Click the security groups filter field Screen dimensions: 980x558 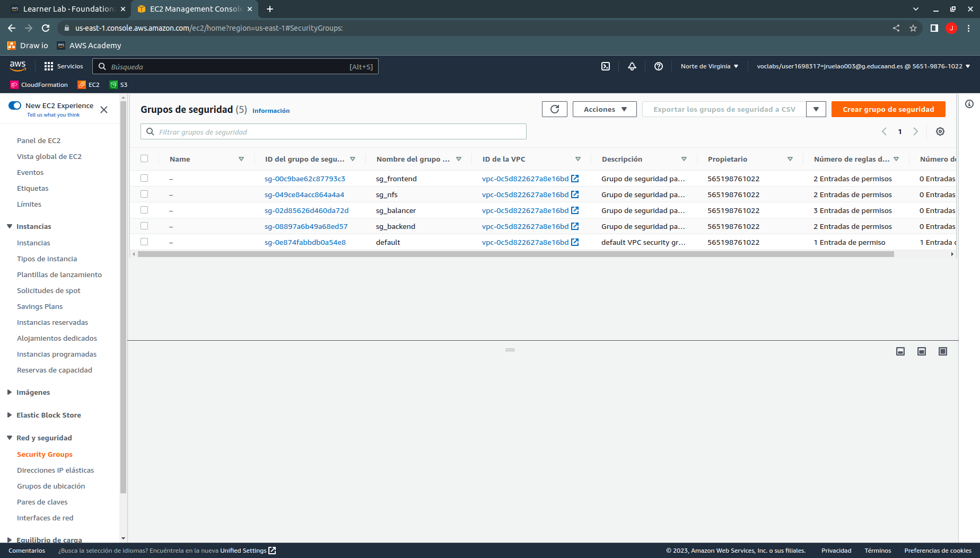[333, 131]
